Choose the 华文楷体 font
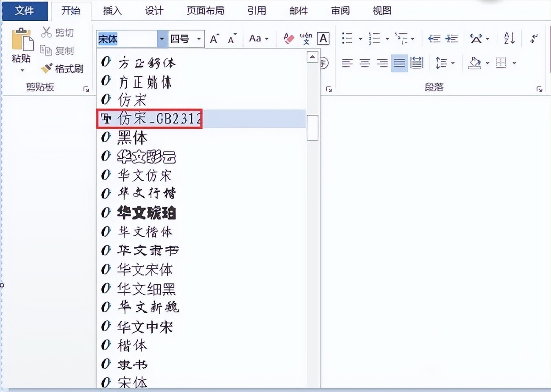 (x=145, y=232)
